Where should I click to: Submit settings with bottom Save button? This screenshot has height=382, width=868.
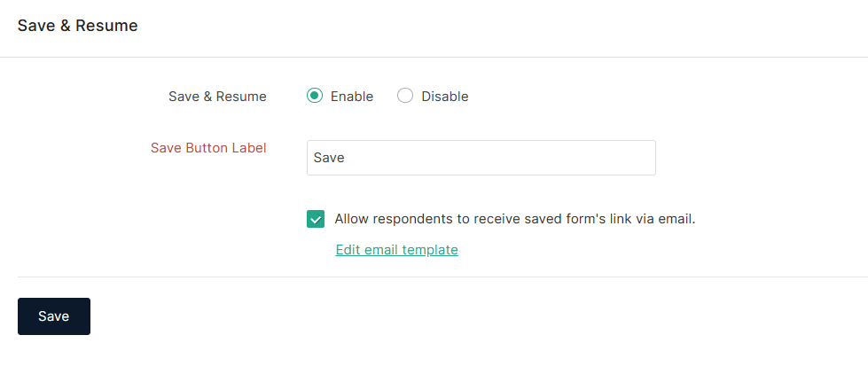click(x=54, y=316)
